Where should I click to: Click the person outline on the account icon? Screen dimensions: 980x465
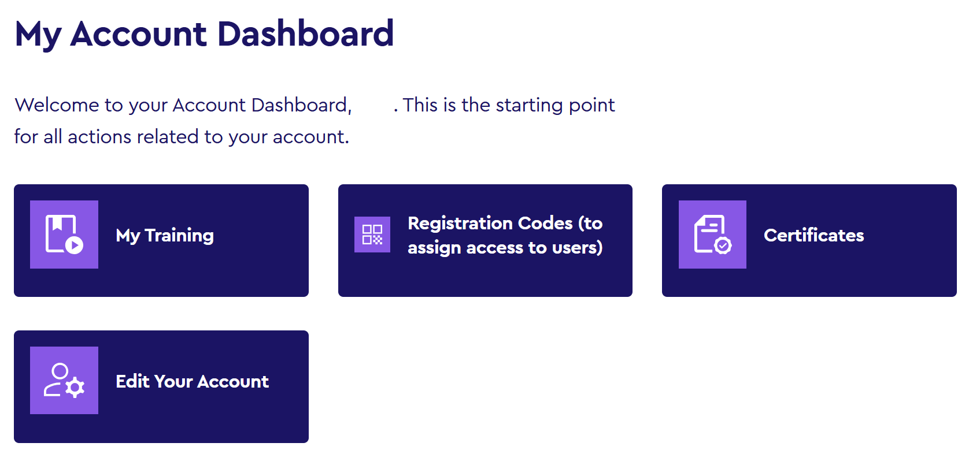(x=57, y=378)
